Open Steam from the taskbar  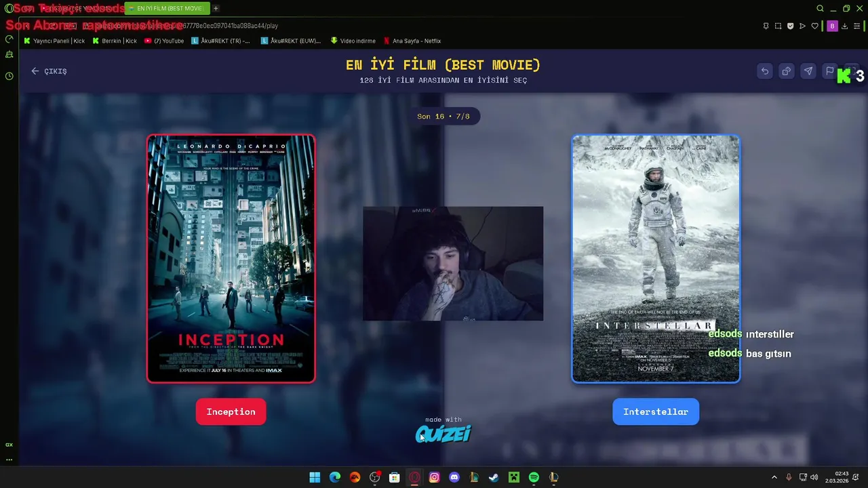coord(494,477)
